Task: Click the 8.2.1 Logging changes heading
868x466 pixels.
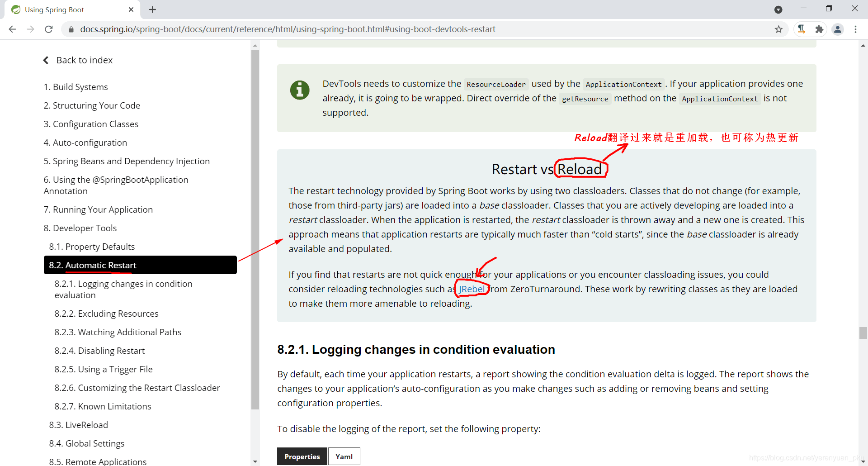Action: point(416,349)
